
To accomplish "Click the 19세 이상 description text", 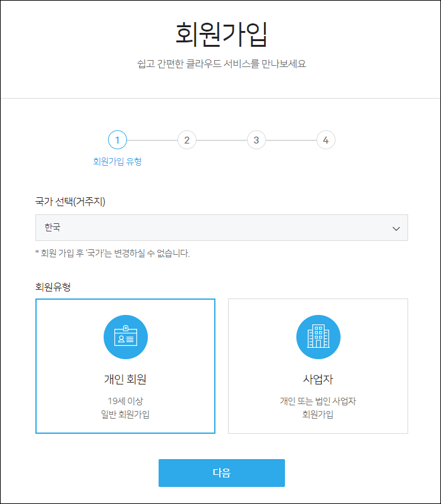I will [x=125, y=401].
